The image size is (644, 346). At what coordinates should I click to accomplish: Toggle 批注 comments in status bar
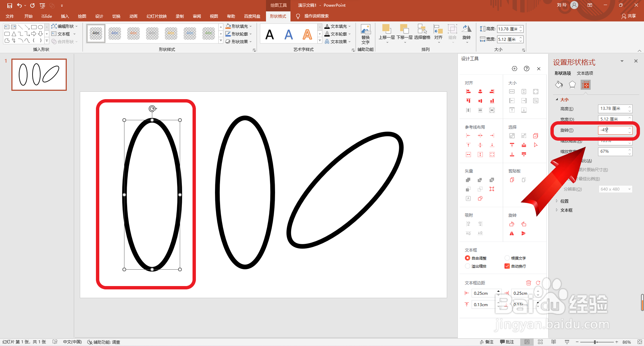[507, 342]
